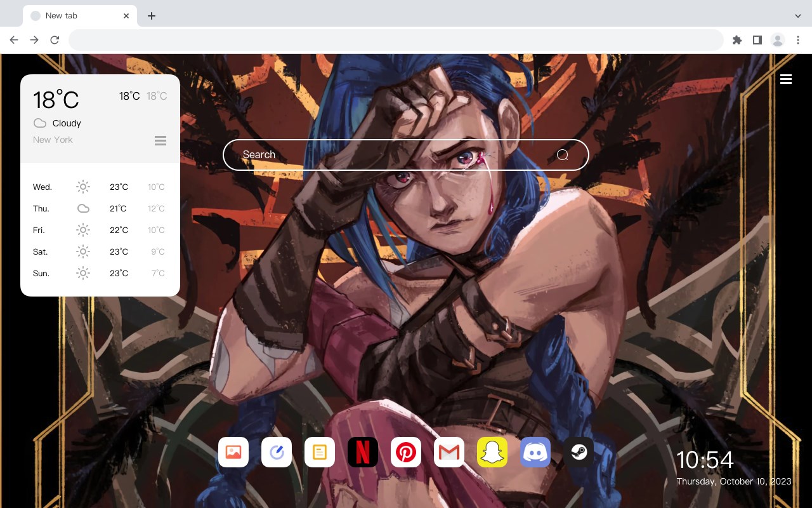This screenshot has height=508, width=812.
Task: Open the Gmail shortcut
Action: (x=449, y=452)
